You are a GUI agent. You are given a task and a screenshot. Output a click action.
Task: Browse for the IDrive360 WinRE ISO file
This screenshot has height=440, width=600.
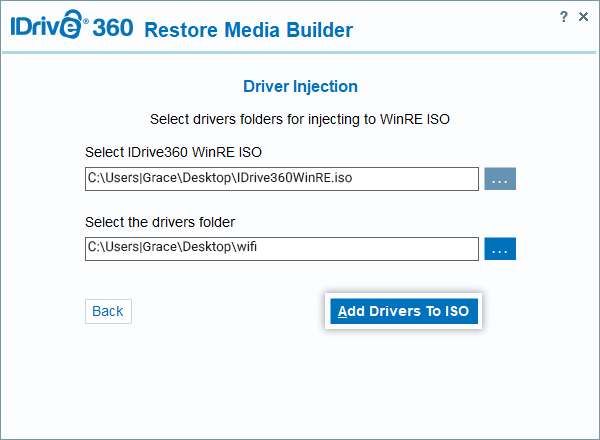pos(500,179)
